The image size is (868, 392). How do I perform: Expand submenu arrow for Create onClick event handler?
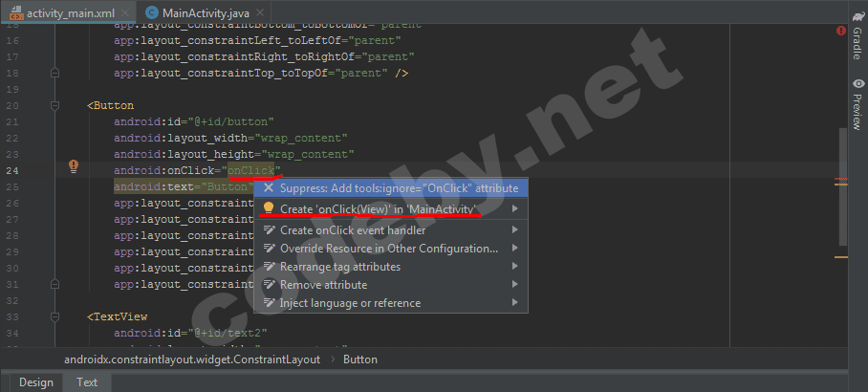coord(515,229)
